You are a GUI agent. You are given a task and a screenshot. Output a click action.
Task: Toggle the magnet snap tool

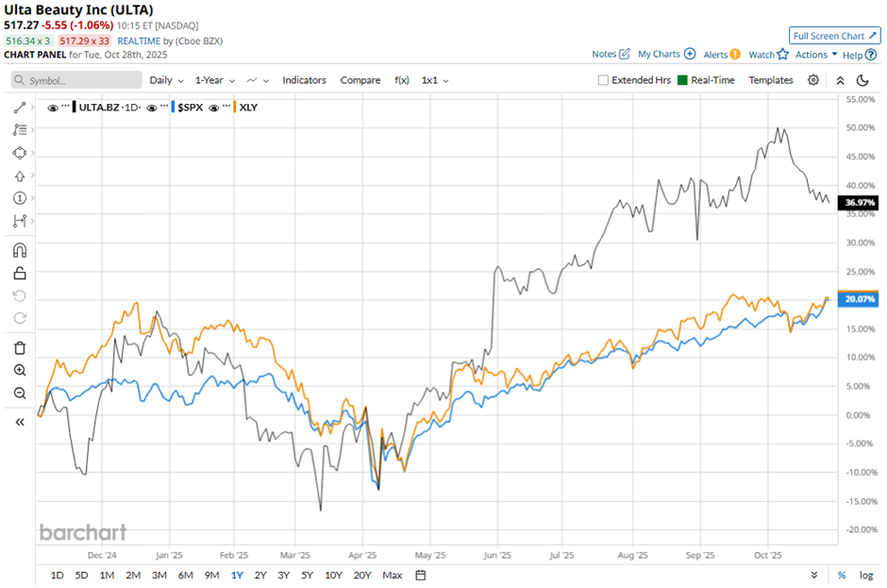19,250
